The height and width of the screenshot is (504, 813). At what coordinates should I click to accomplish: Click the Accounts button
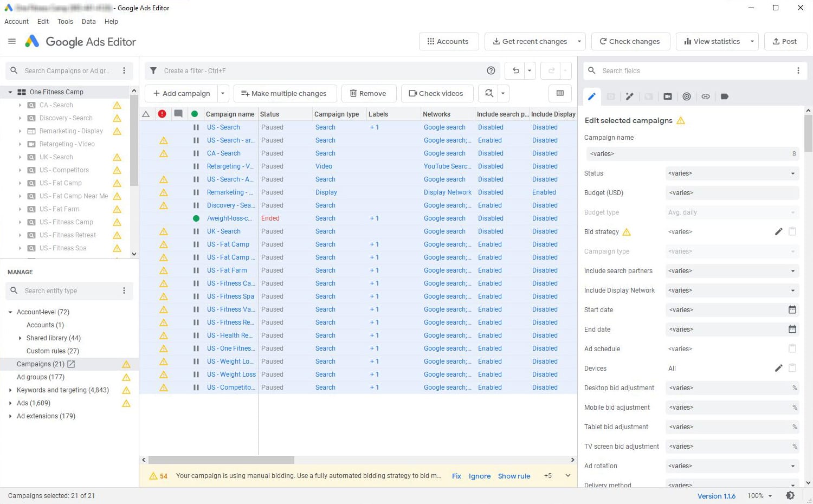point(448,41)
